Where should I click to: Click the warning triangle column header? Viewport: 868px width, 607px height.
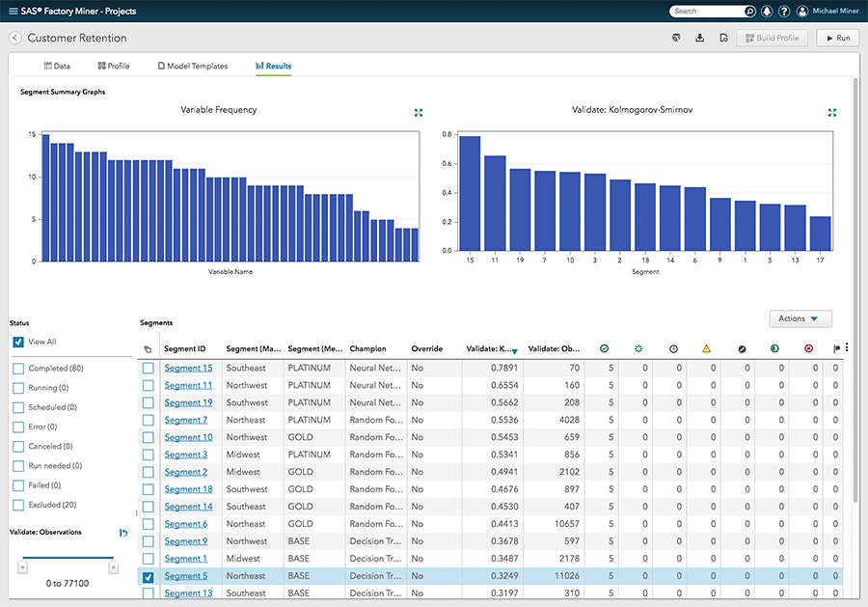point(706,348)
